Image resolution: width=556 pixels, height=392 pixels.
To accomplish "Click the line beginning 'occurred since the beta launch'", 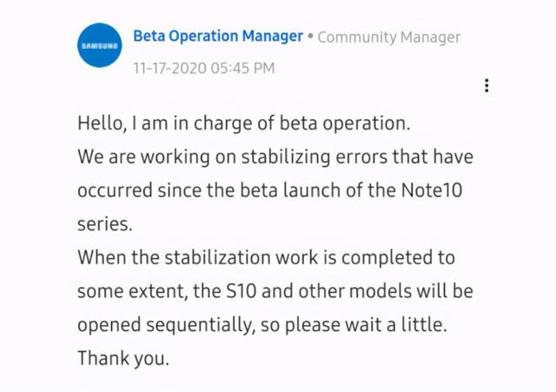I will 269,190.
